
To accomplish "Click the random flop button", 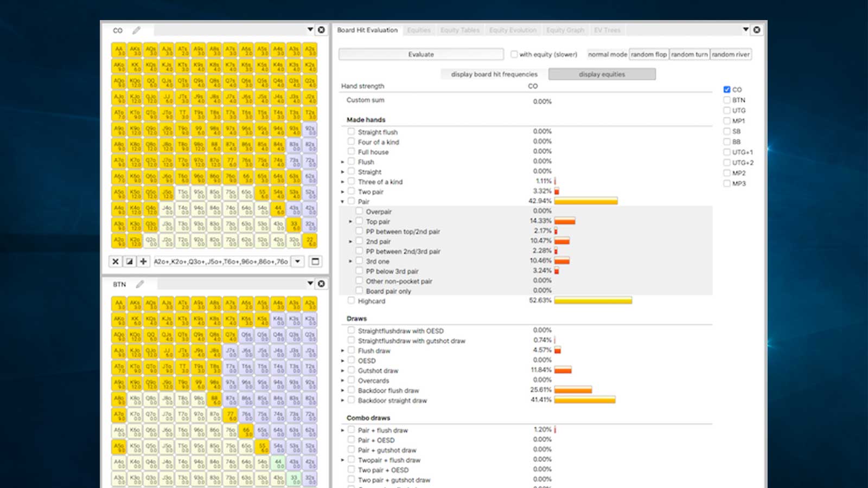I will coord(649,54).
